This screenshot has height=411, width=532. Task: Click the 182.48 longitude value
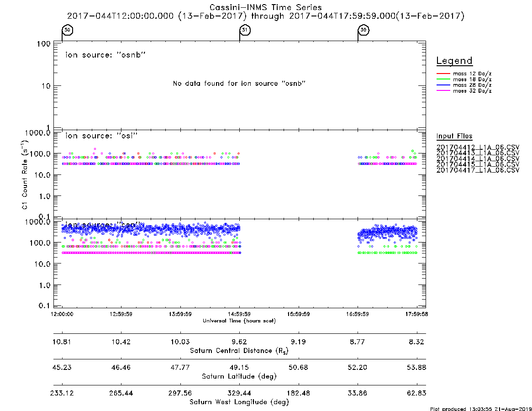click(299, 393)
